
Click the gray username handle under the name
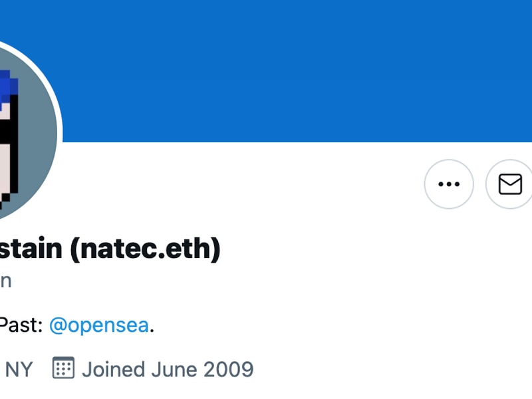tap(5, 281)
